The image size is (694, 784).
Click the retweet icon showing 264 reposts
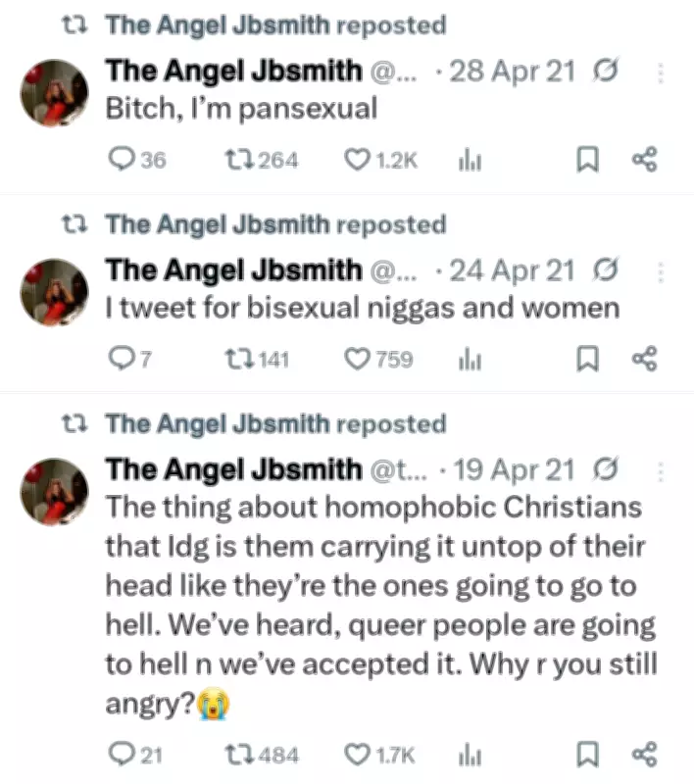coord(236,160)
